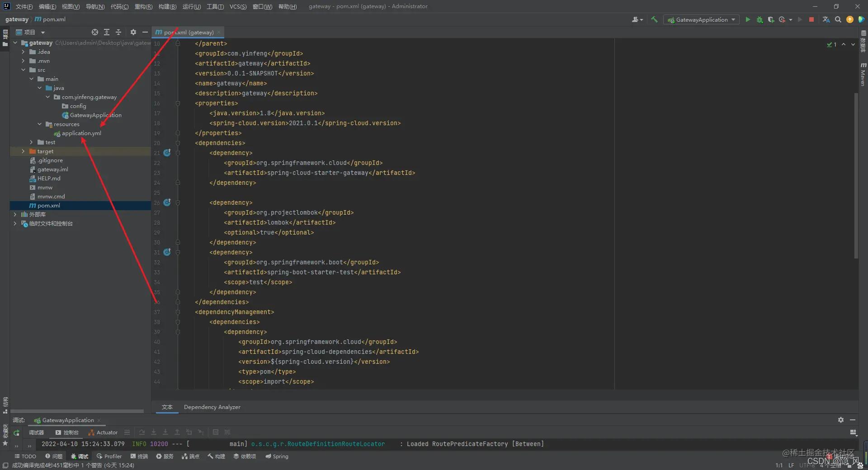
Task: Open the VCS menu in the menu bar
Action: (x=238, y=6)
